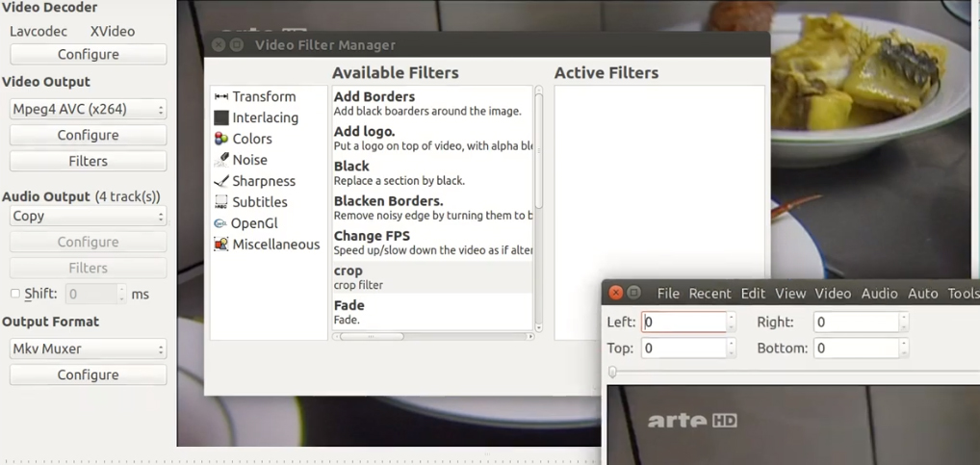Enable the audio Shift checkbox

(15, 294)
